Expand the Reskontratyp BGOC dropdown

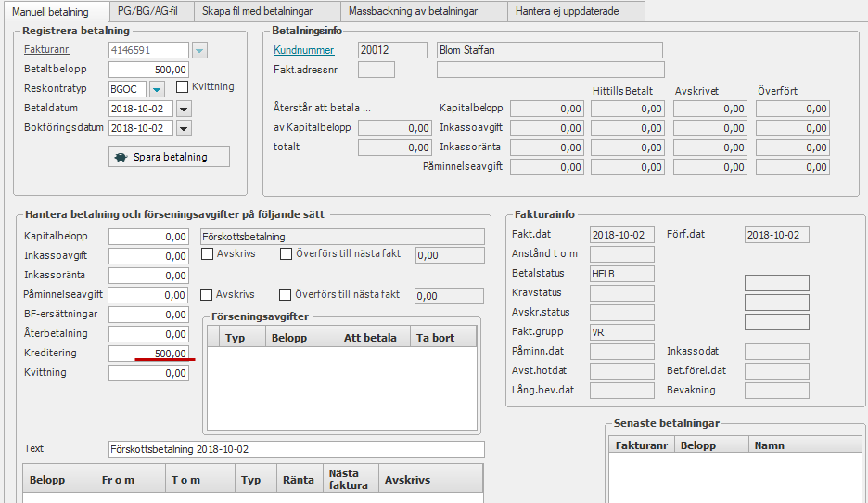[157, 89]
